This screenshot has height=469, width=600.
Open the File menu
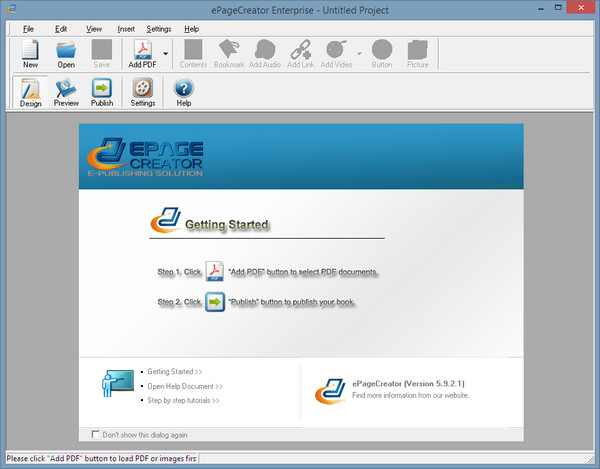click(28, 29)
